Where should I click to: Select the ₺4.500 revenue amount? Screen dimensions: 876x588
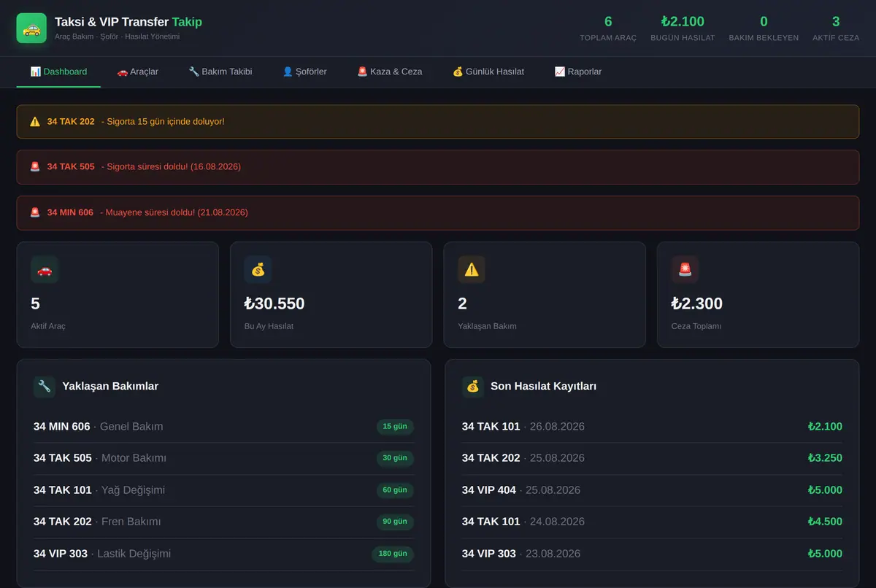point(825,522)
